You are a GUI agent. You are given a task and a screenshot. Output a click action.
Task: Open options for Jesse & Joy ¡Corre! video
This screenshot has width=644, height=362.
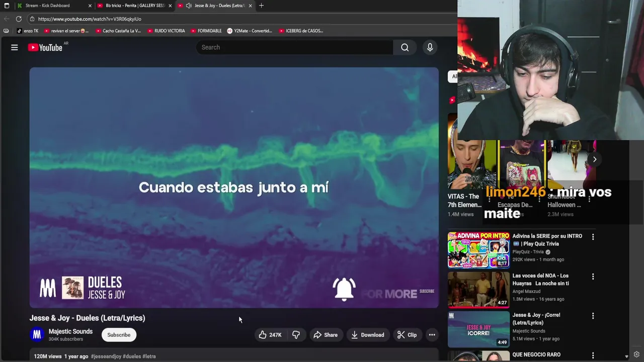(x=593, y=316)
